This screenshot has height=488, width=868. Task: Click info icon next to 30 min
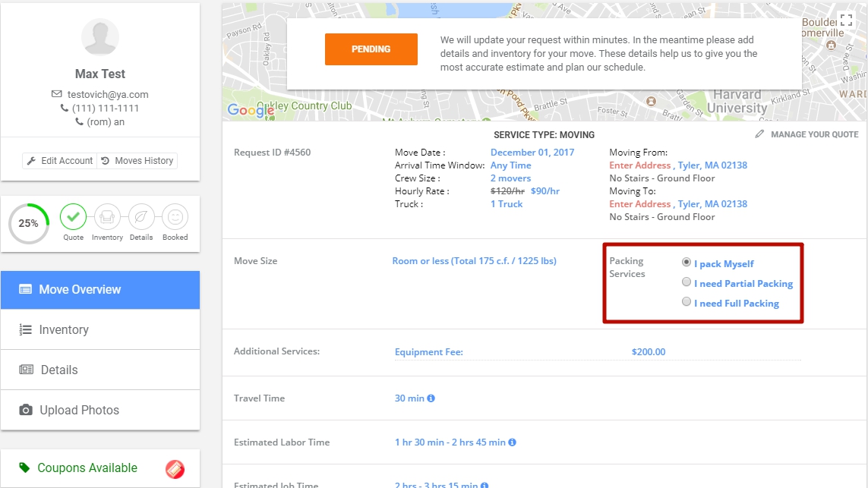point(431,398)
